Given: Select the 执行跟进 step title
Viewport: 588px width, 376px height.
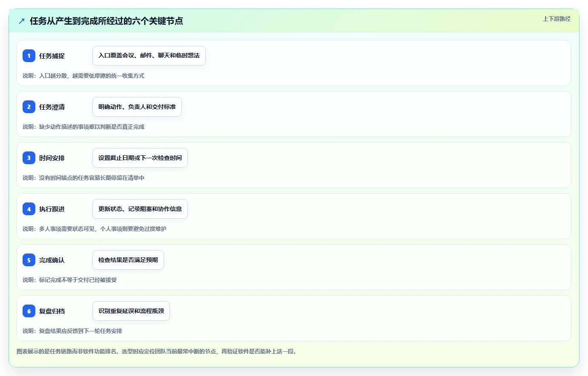Looking at the screenshot, I should [52, 209].
